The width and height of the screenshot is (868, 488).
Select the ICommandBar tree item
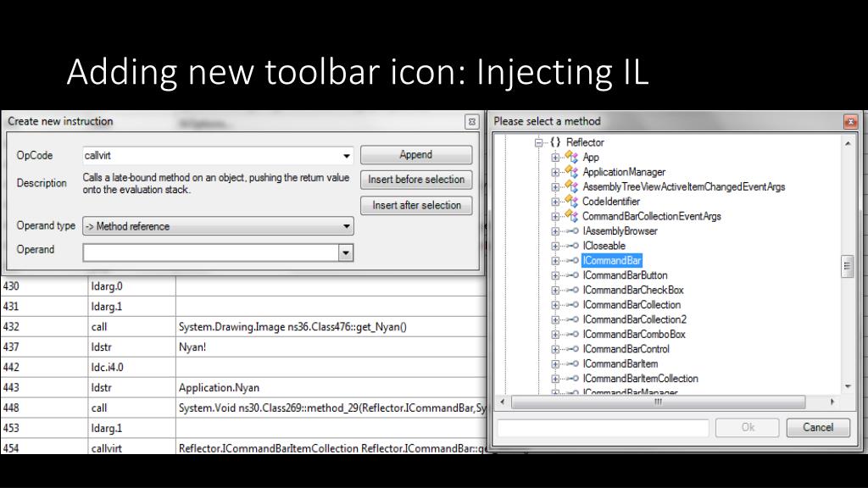(x=612, y=261)
